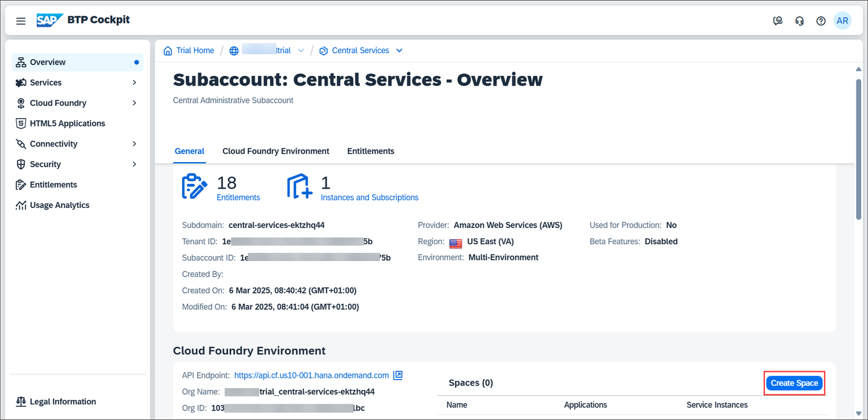
Task: Click the Cloud Foundry sidebar icon
Action: 21,103
